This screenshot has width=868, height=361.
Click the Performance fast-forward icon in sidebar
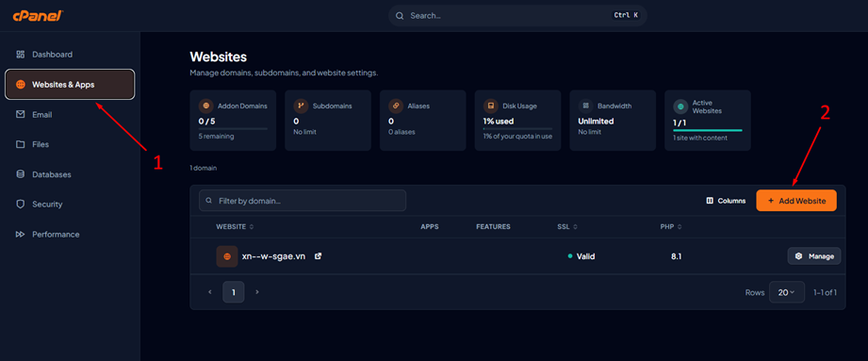click(x=21, y=234)
